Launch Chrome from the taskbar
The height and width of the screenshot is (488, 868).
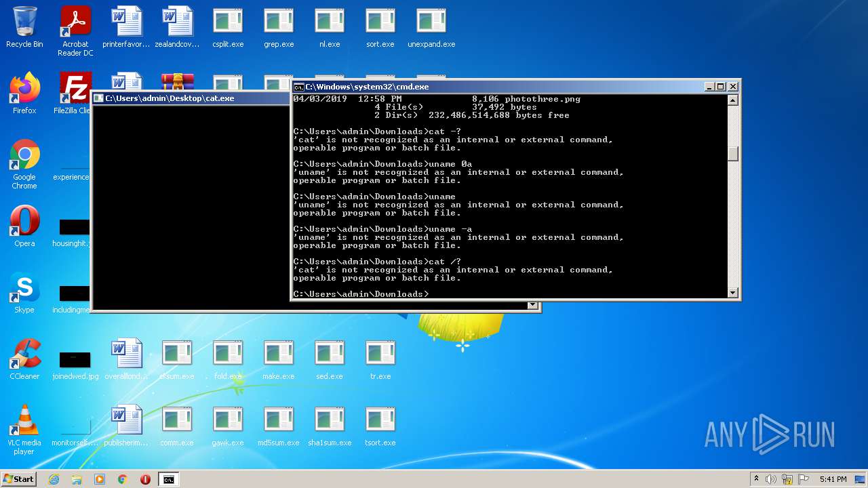coord(122,479)
